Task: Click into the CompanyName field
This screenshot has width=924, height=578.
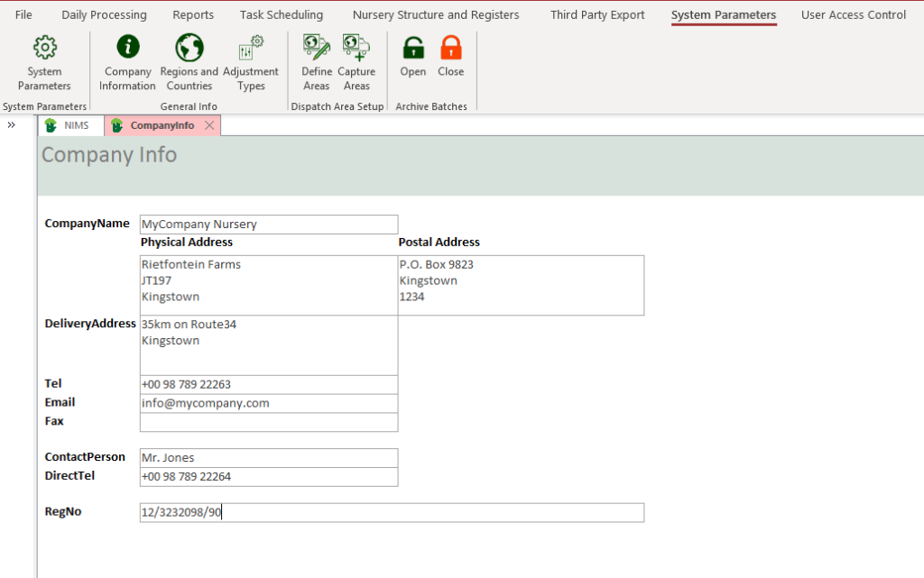Action: tap(268, 225)
